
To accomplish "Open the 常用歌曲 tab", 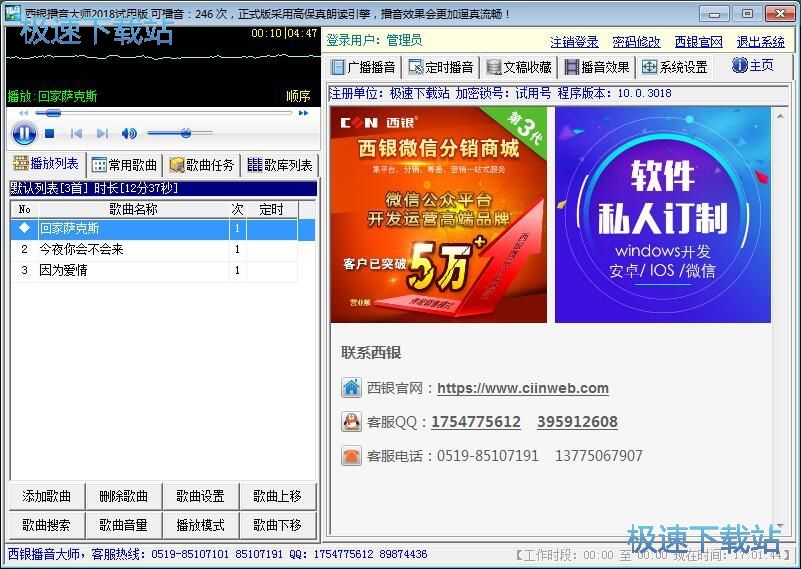I will (124, 165).
